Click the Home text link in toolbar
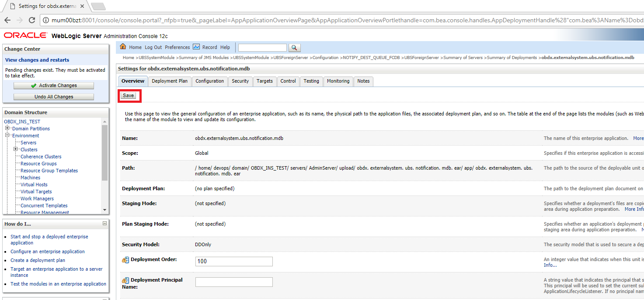Viewport: 644px width, 300px height. point(135,47)
